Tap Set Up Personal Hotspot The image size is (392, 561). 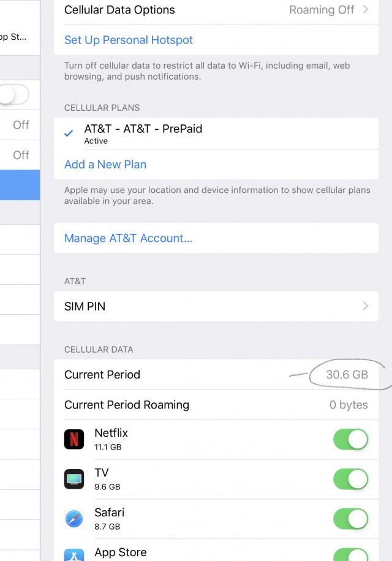pos(129,40)
